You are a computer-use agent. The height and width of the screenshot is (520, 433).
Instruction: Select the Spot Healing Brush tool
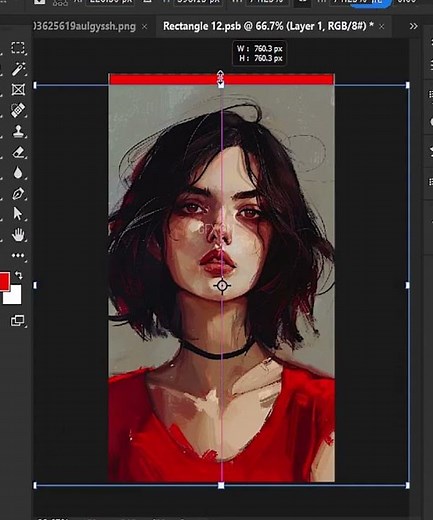click(x=18, y=110)
